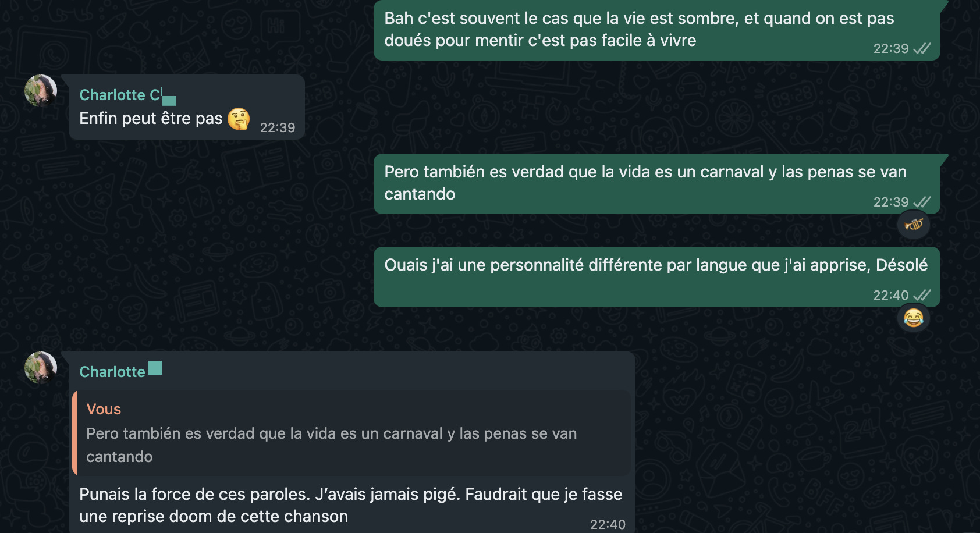Open sender name Charlotte C above Enfin message
Image resolution: width=980 pixels, height=533 pixels.
(121, 95)
